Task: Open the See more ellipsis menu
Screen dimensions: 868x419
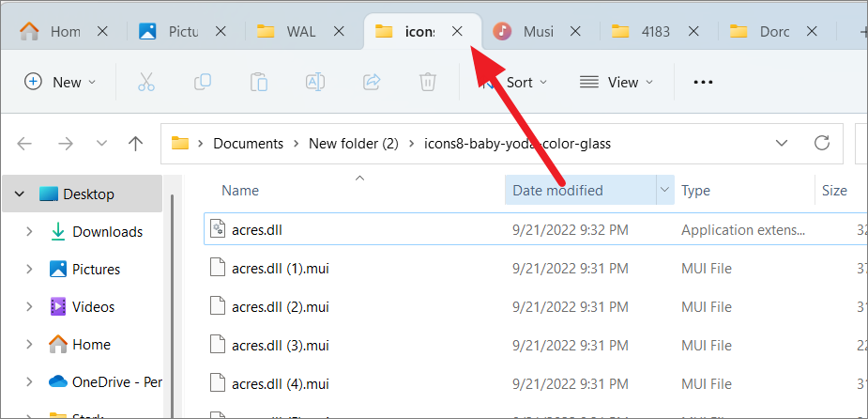Action: 703,82
